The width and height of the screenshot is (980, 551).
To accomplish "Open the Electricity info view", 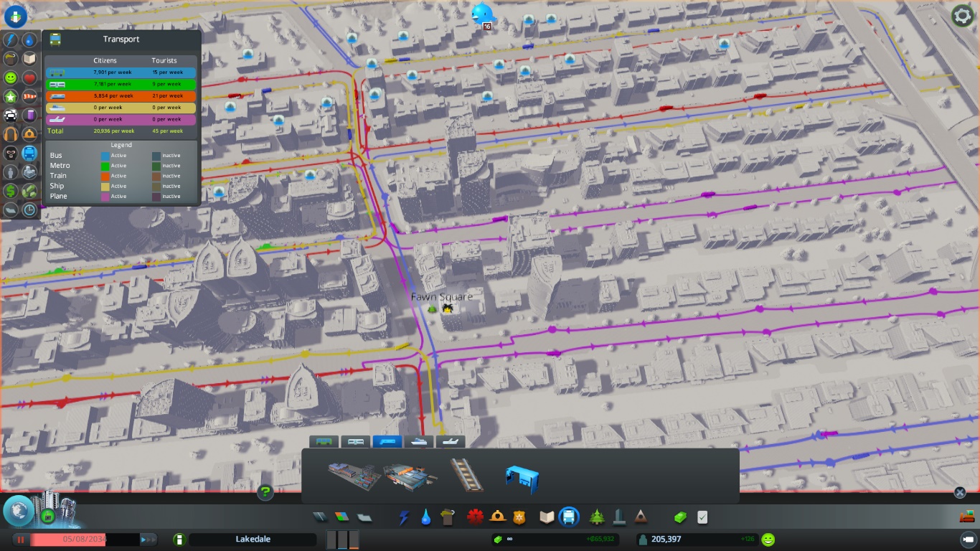I will coord(11,39).
